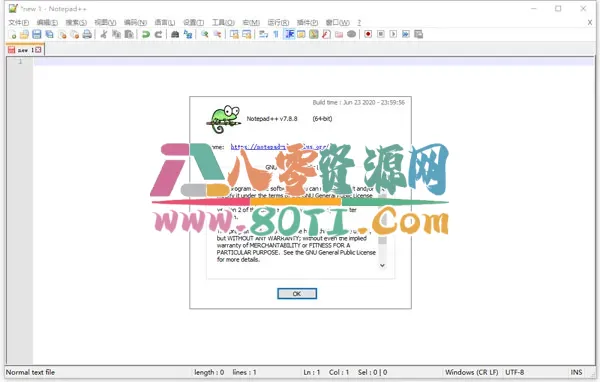Click the Copy toolbar icon

click(116, 34)
